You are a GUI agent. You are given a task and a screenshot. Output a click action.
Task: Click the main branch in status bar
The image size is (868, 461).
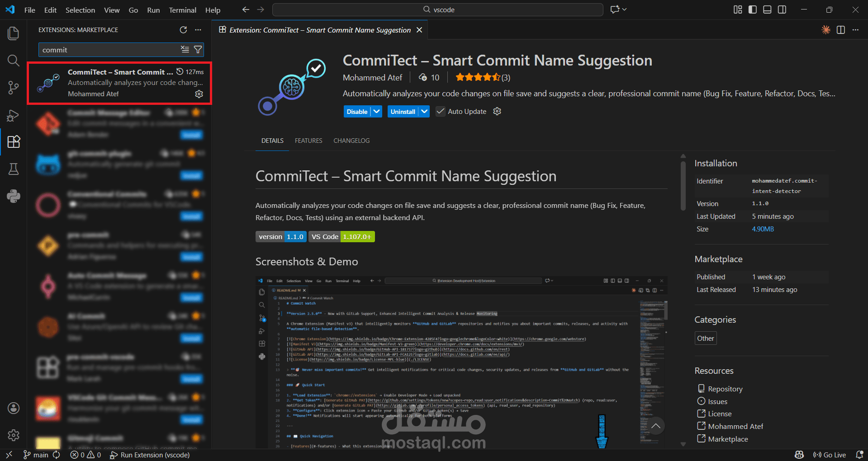pos(36,455)
